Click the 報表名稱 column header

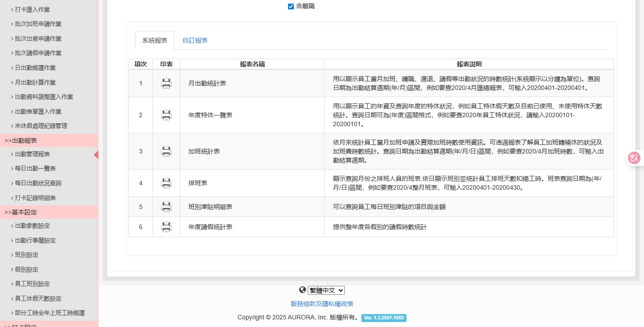[x=252, y=64]
